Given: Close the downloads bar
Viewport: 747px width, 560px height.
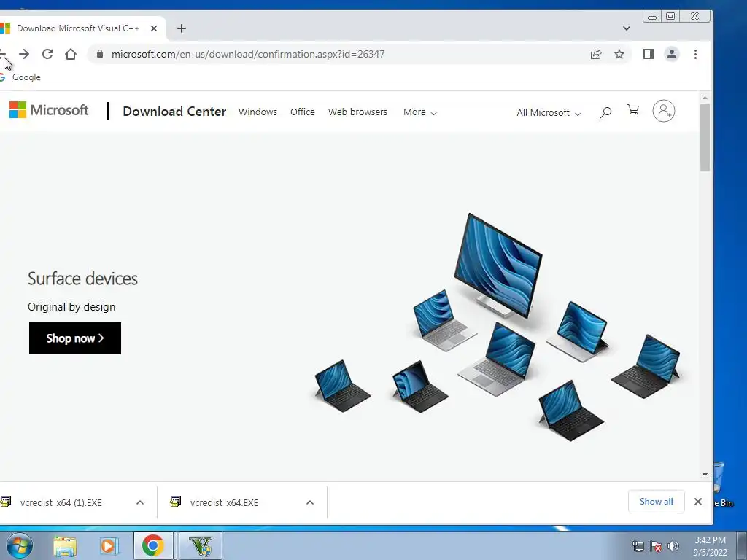Looking at the screenshot, I should point(698,502).
